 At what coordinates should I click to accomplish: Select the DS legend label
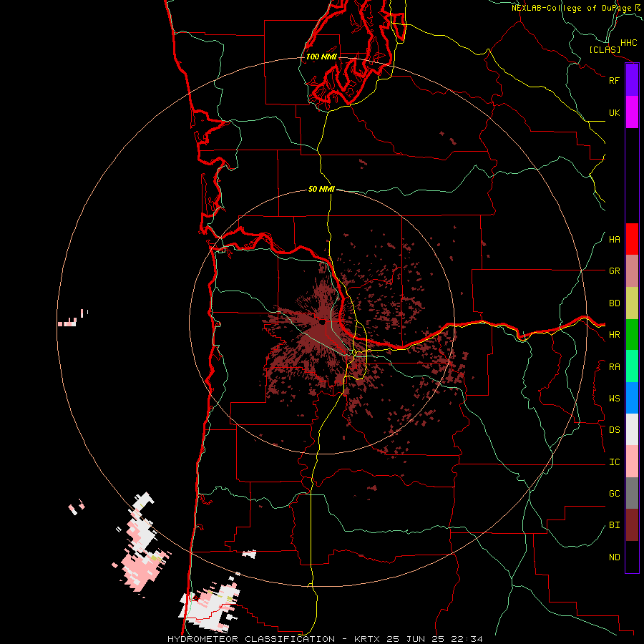pyautogui.click(x=614, y=430)
